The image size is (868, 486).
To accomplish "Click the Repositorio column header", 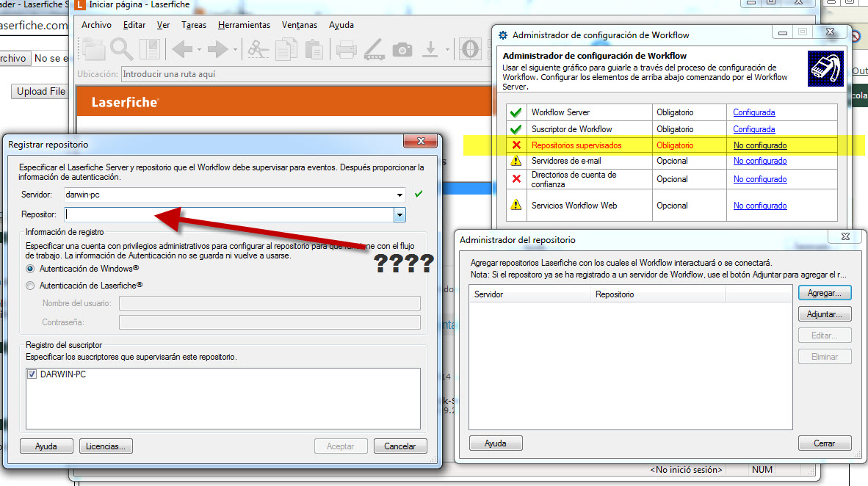I will [x=658, y=294].
